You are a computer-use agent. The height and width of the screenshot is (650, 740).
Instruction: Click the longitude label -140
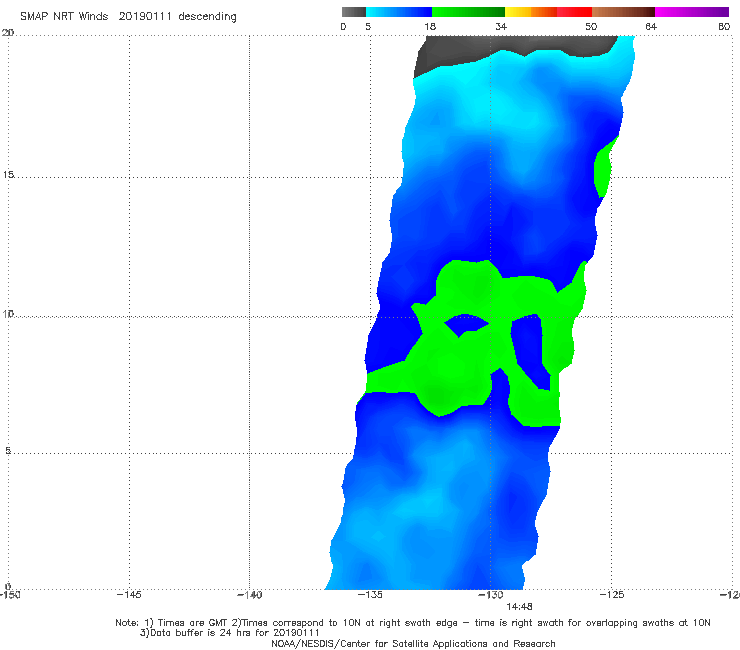(x=249, y=594)
